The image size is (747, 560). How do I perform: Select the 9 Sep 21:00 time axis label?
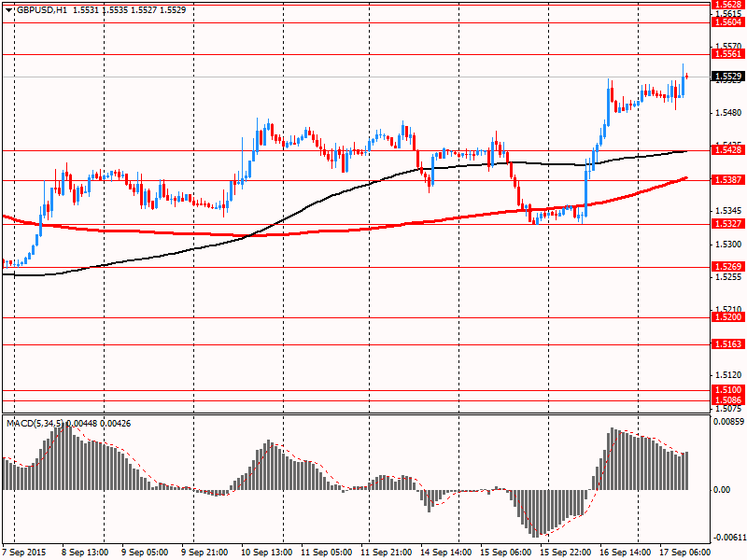204,553
